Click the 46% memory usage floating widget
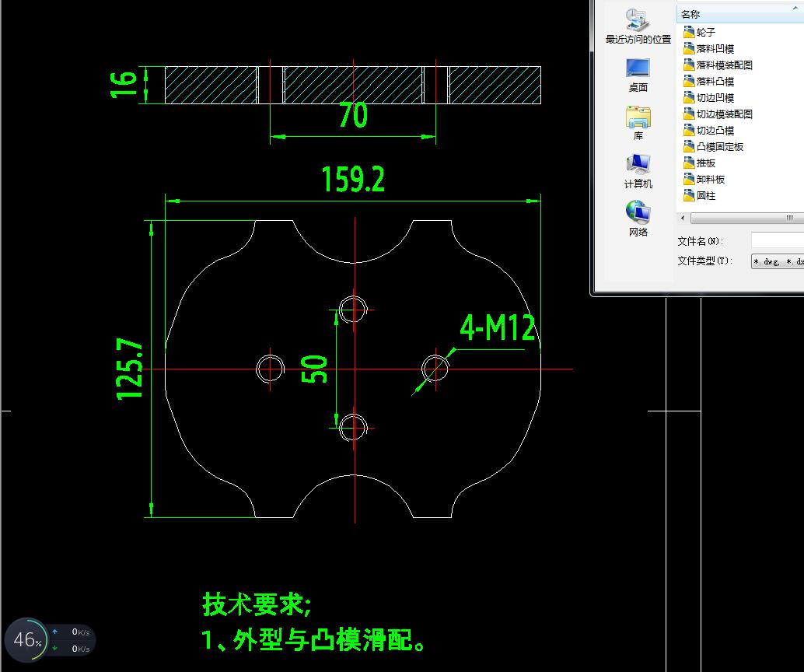 point(27,640)
